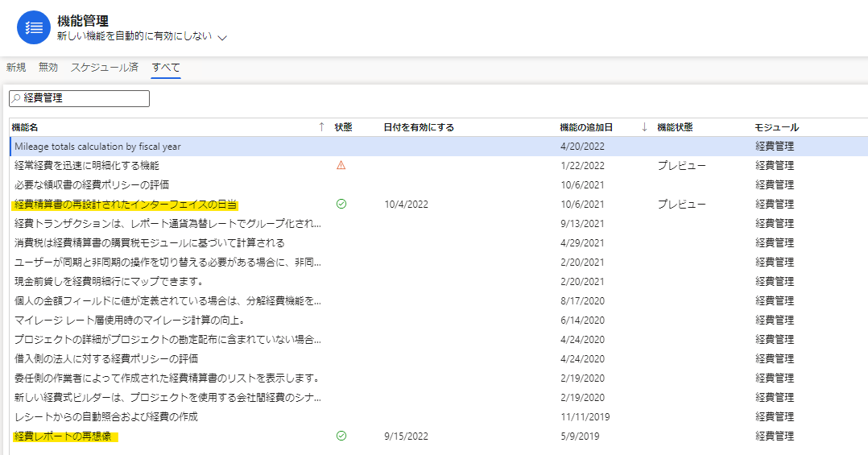Sort by 日付を有効にする column header
This screenshot has width=868, height=455.
coord(419,127)
